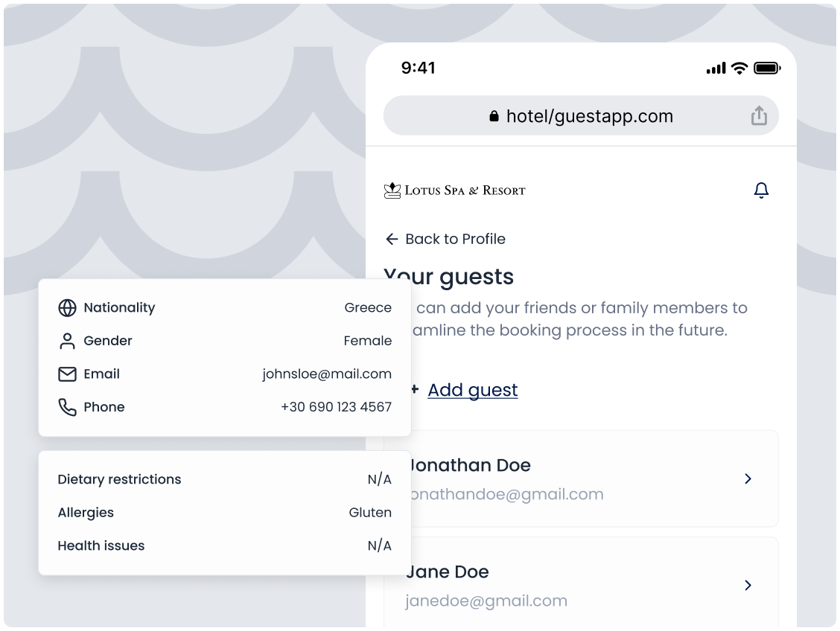Screen dimensions: 840x631
Task: Click the Gender label
Action: click(x=108, y=341)
